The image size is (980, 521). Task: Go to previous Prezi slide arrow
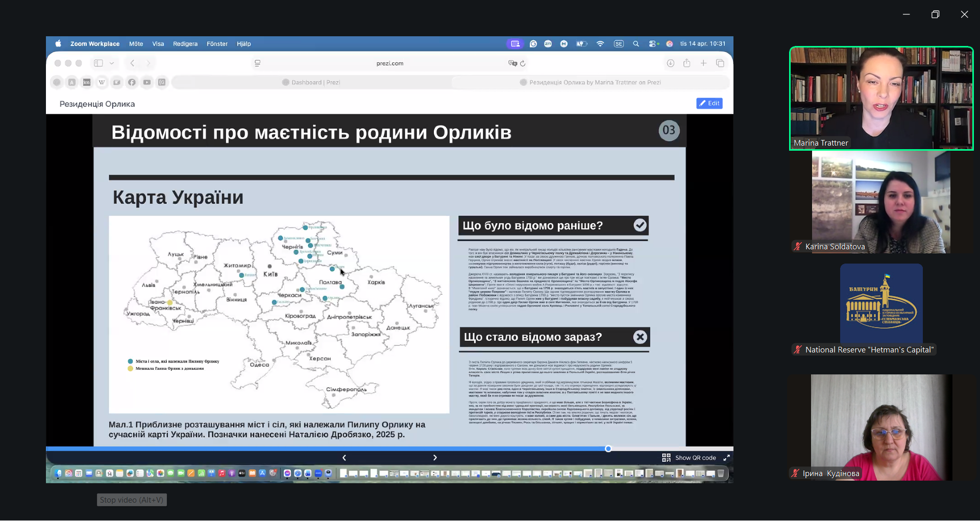point(344,458)
